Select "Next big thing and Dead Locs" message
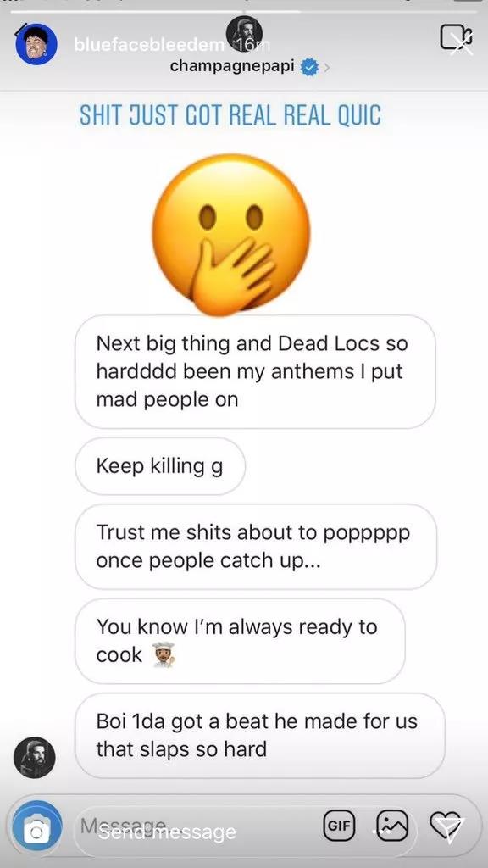The height and width of the screenshot is (868, 488). 255,371
